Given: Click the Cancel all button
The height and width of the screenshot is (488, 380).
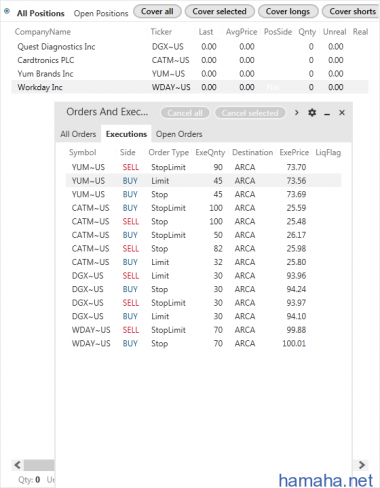Looking at the screenshot, I should (185, 113).
